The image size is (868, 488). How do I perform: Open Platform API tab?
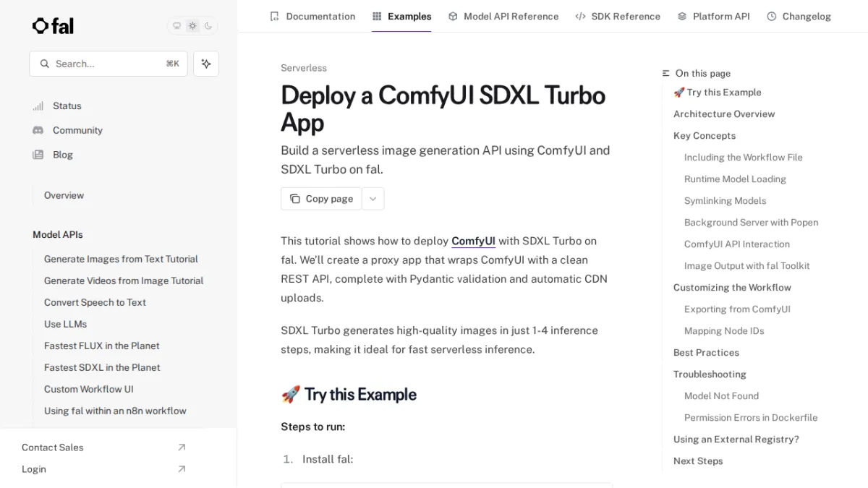pos(713,16)
